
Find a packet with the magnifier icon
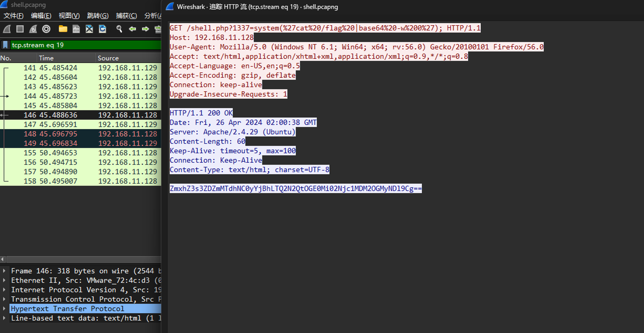coord(119,29)
